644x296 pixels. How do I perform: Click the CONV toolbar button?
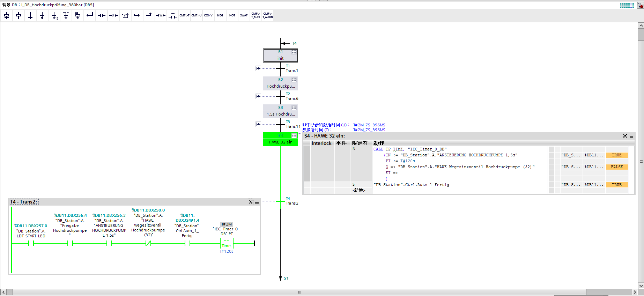tap(208, 15)
